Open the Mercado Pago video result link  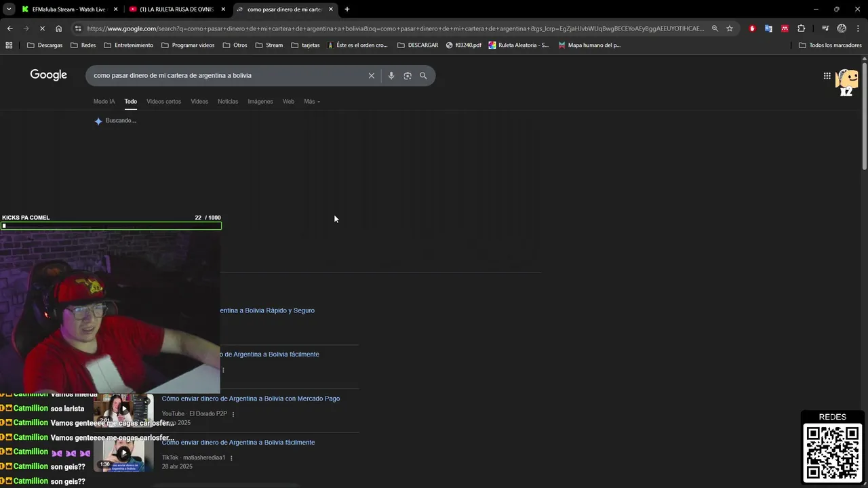pos(251,399)
